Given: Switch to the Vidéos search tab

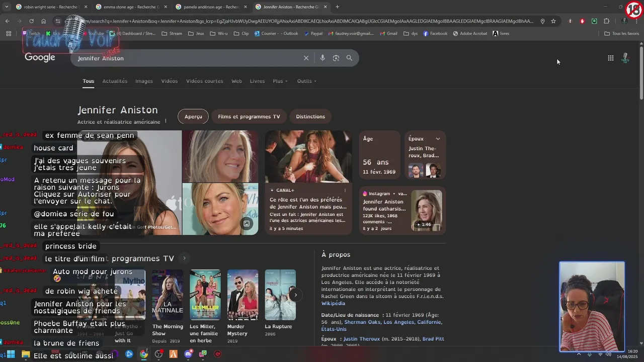Looking at the screenshot, I should click(x=170, y=81).
